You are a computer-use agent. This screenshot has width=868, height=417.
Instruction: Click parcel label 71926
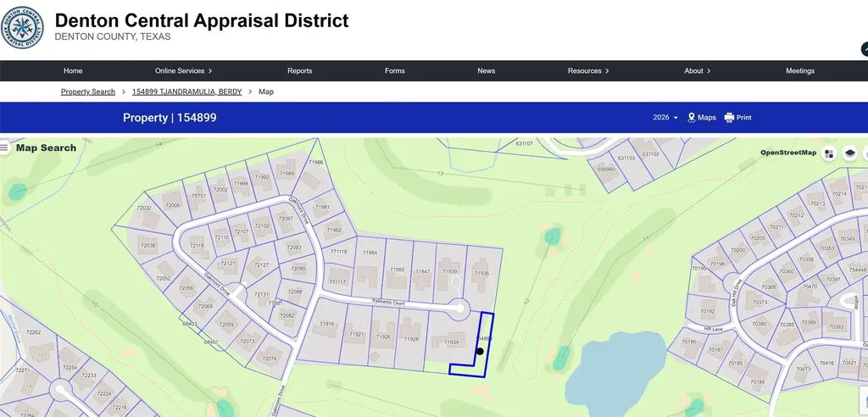(383, 336)
